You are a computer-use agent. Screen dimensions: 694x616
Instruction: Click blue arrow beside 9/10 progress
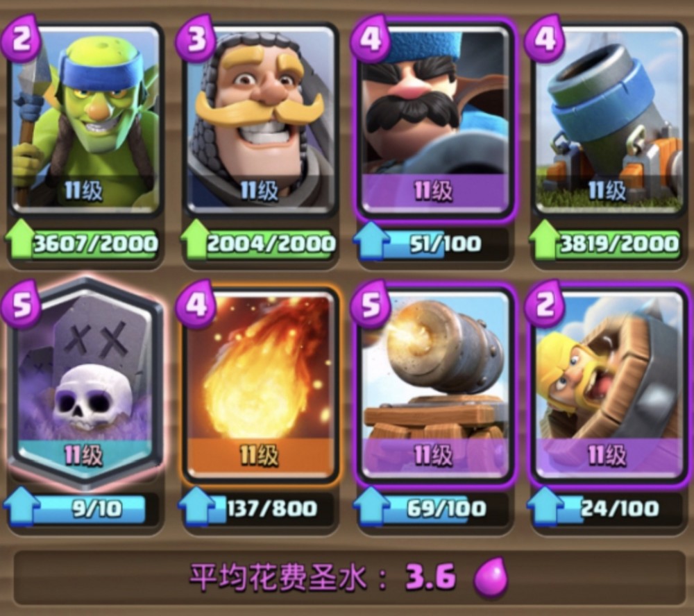coord(20,506)
